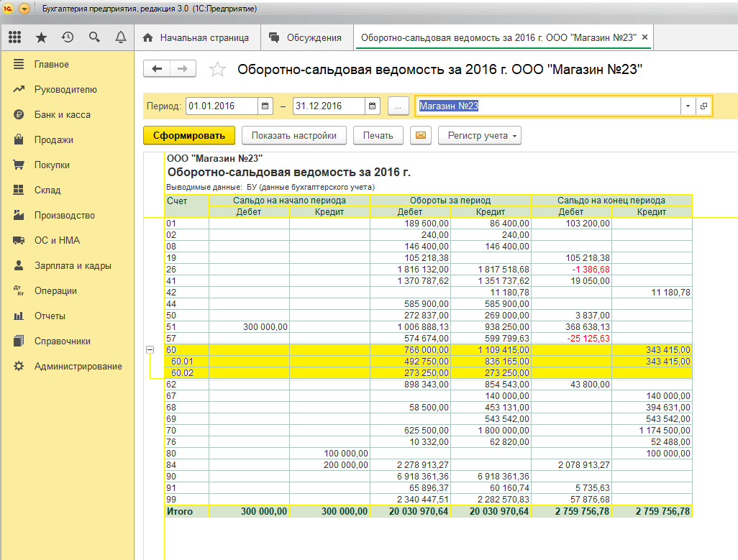Image resolution: width=738 pixels, height=560 pixels.
Task: Expand the organization dropdown list
Action: pos(688,106)
